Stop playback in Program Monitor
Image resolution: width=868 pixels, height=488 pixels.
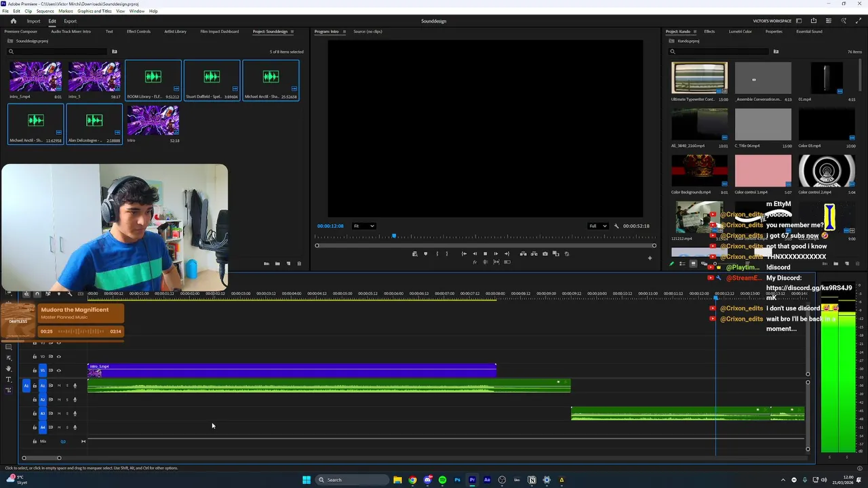tap(485, 254)
